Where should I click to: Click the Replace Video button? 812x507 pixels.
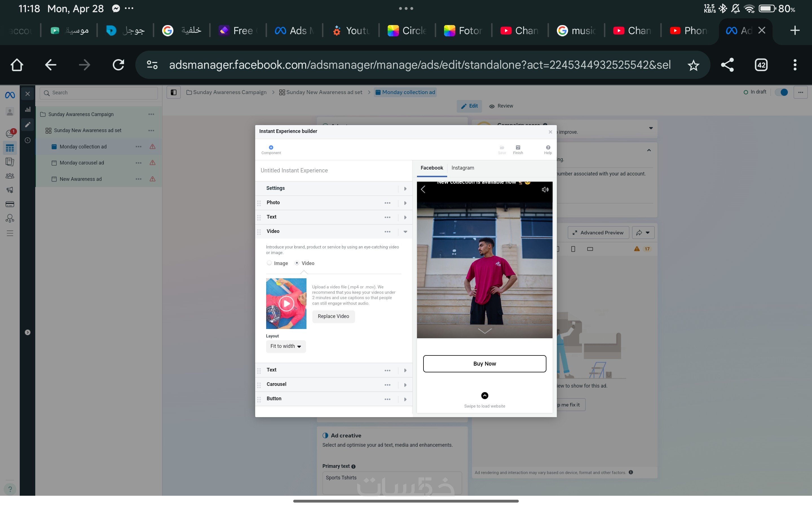(333, 316)
